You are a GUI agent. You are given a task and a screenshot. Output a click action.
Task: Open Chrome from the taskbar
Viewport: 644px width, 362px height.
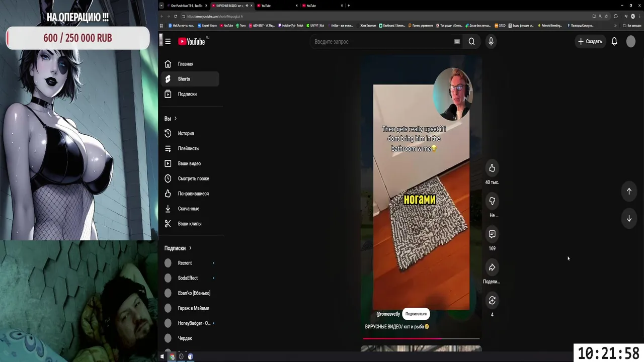[172, 356]
